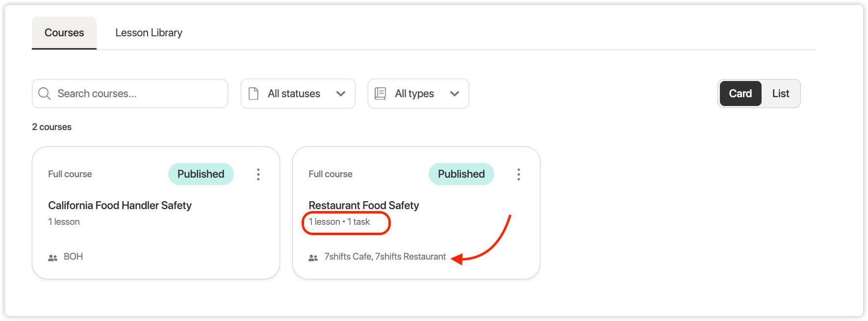Click the magnifying glass search icon

coord(44,93)
